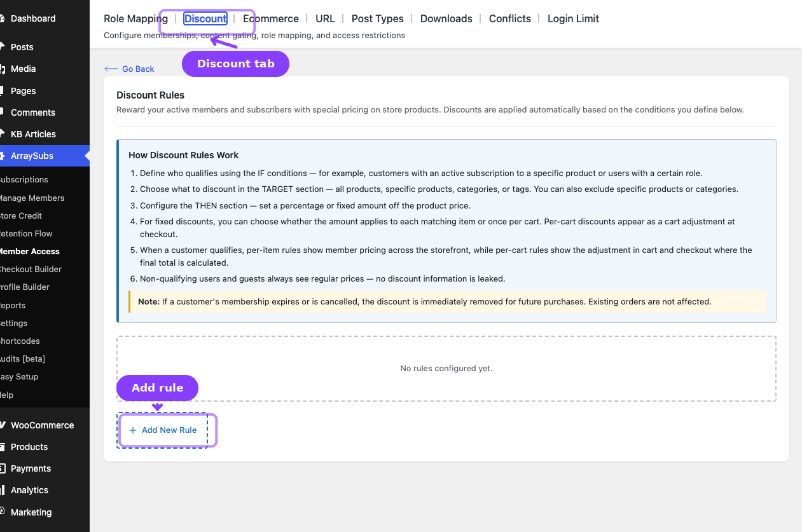Click the ArraySubs gear icon
This screenshot has height=532, width=802.
click(x=3, y=156)
